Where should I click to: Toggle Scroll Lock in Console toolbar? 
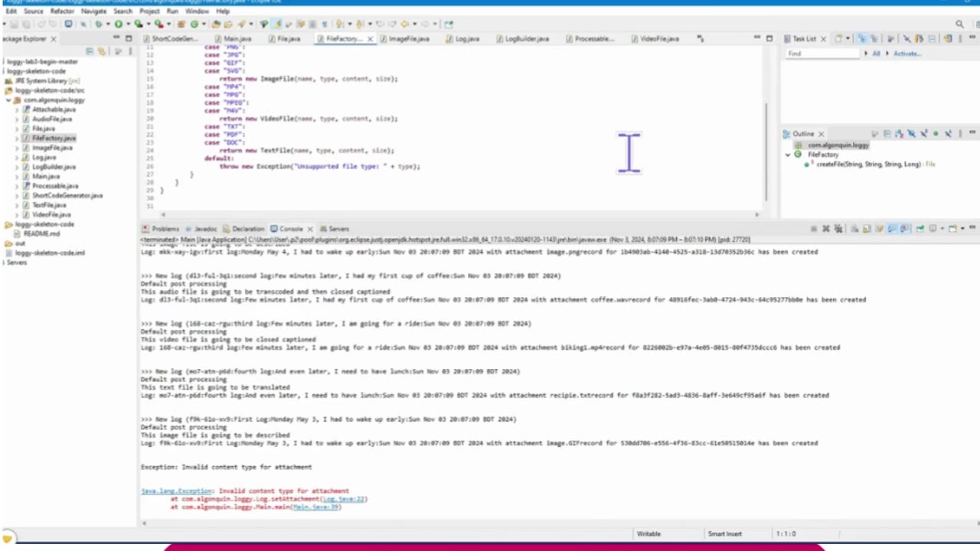[x=867, y=228]
